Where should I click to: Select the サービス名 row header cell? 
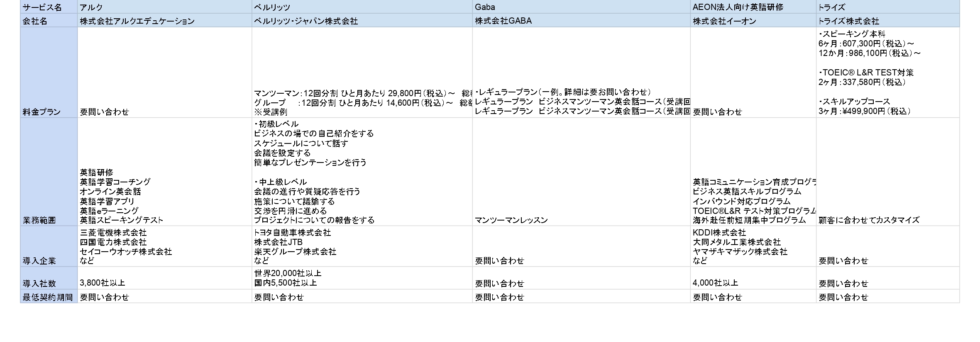(x=49, y=7)
